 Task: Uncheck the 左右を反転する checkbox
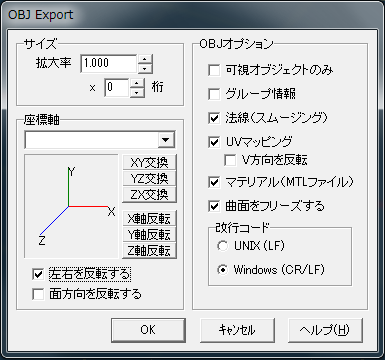[x=38, y=274]
